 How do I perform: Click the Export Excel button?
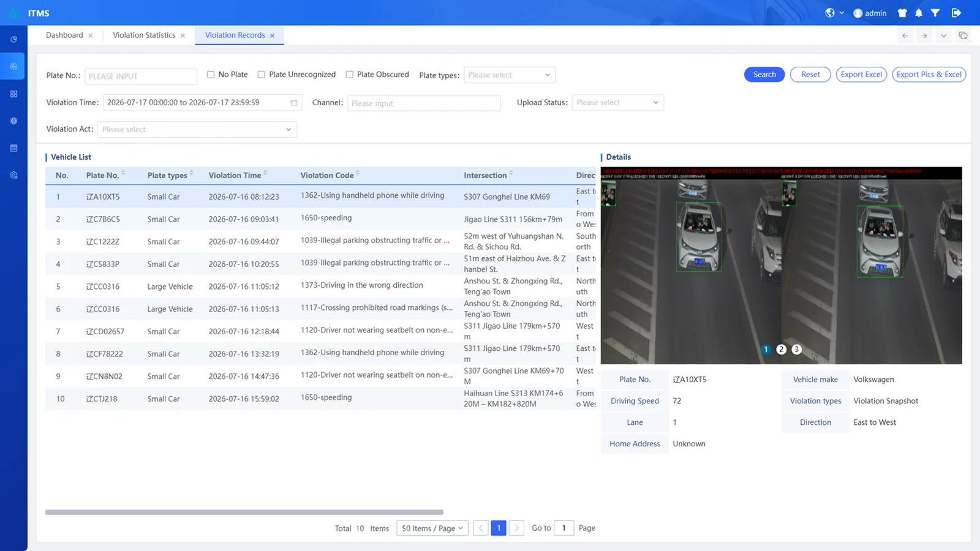point(861,75)
